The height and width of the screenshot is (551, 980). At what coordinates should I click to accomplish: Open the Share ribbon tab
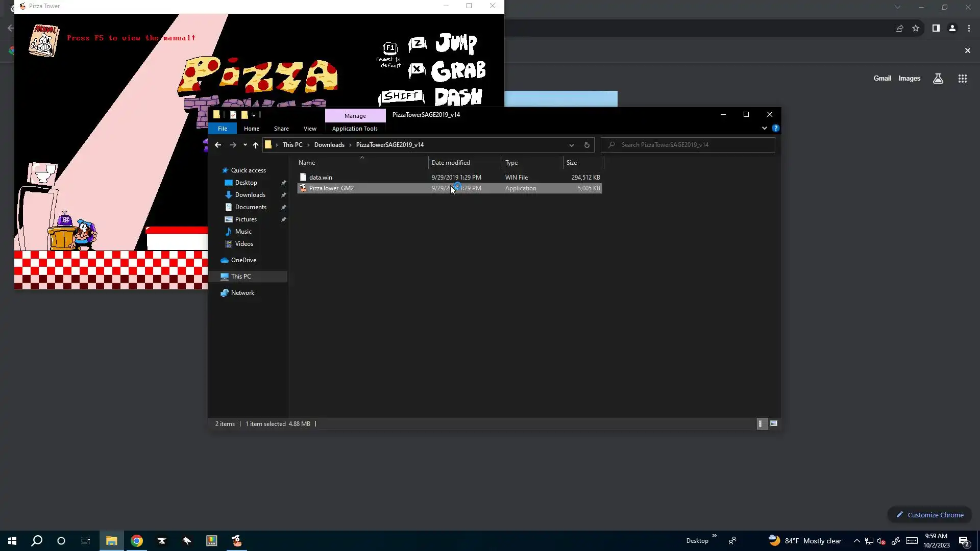click(x=281, y=129)
